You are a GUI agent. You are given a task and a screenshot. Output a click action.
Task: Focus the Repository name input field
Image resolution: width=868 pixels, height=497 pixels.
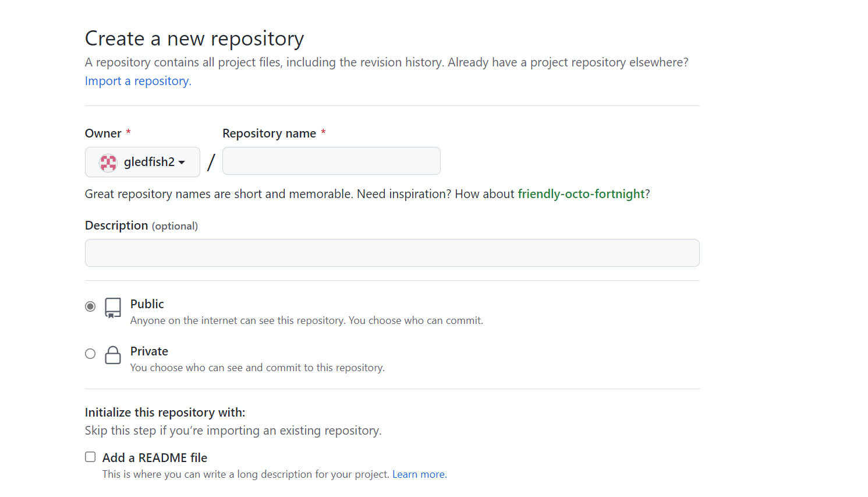point(331,161)
